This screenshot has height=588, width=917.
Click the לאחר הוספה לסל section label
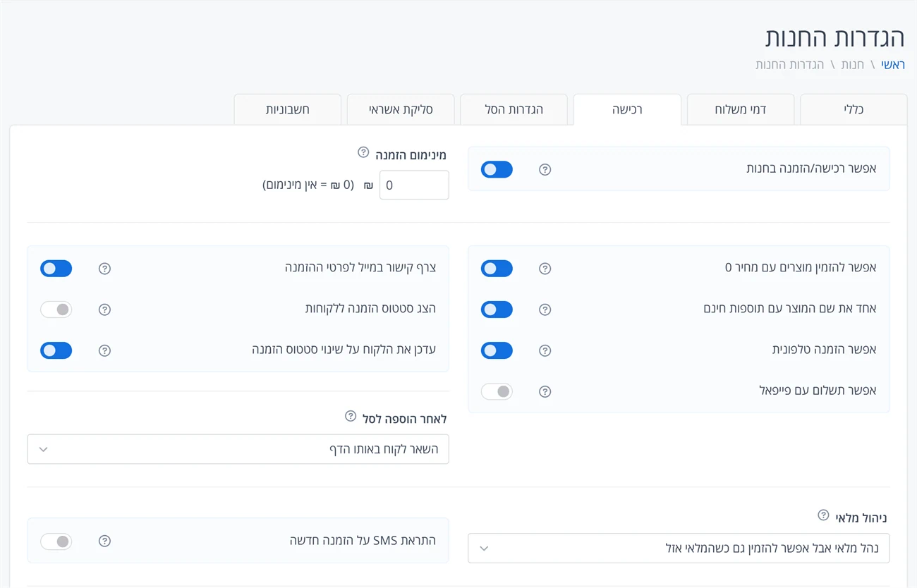pos(404,419)
